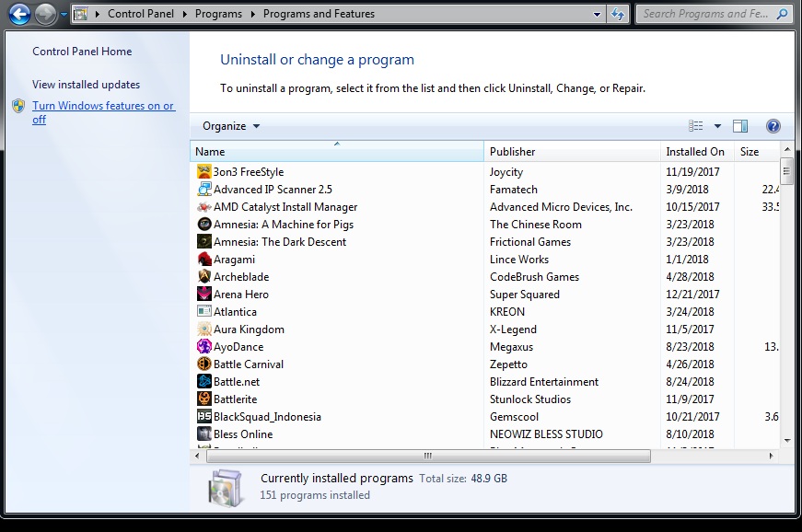The width and height of the screenshot is (802, 532).
Task: Click the vertical scrollbar down arrow
Action: point(787,441)
